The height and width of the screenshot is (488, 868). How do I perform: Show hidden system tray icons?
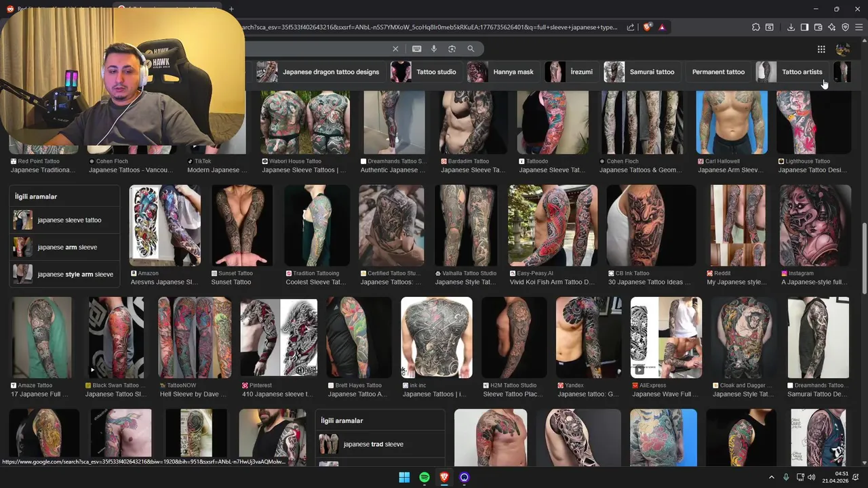[x=771, y=477]
